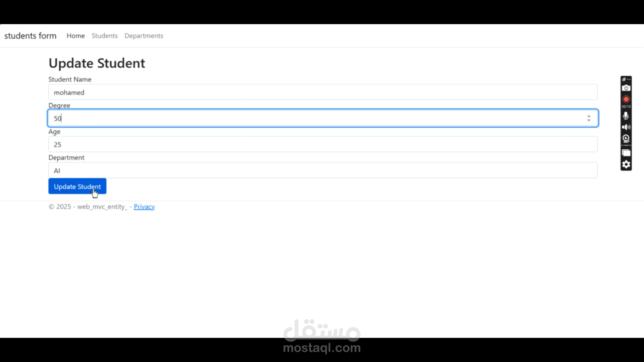
Task: Open the Departments nav item
Action: [144, 36]
